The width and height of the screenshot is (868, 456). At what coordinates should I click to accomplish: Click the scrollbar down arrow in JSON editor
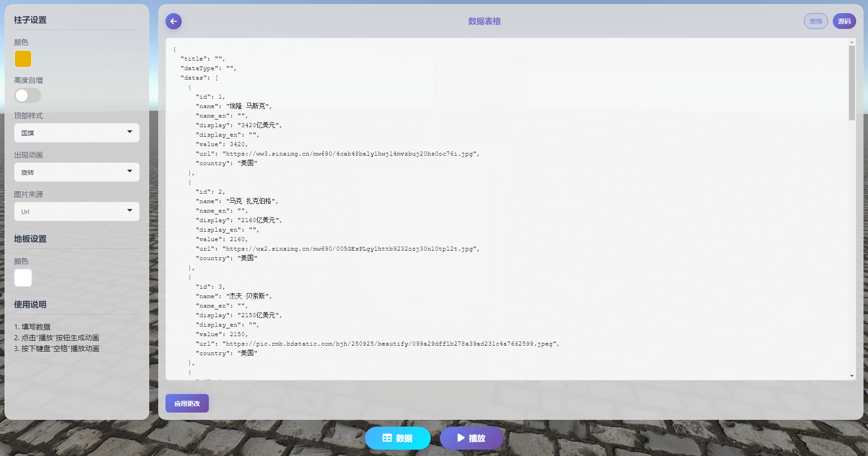point(852,376)
